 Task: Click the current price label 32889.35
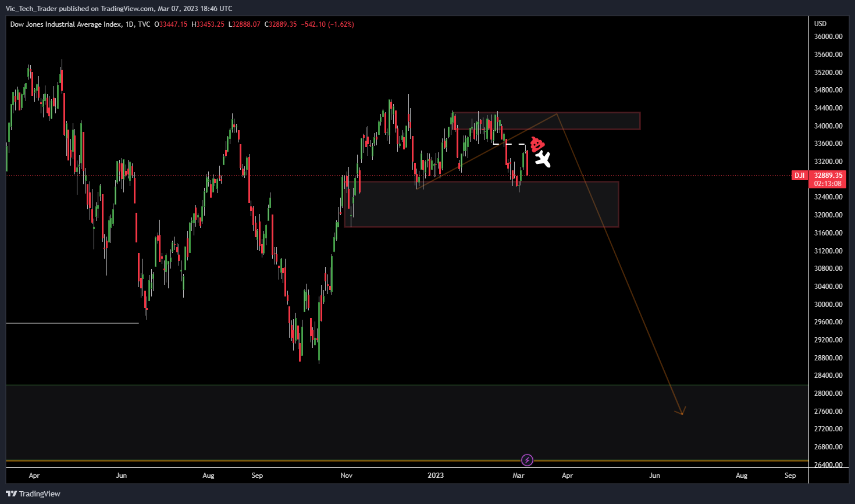tap(828, 176)
